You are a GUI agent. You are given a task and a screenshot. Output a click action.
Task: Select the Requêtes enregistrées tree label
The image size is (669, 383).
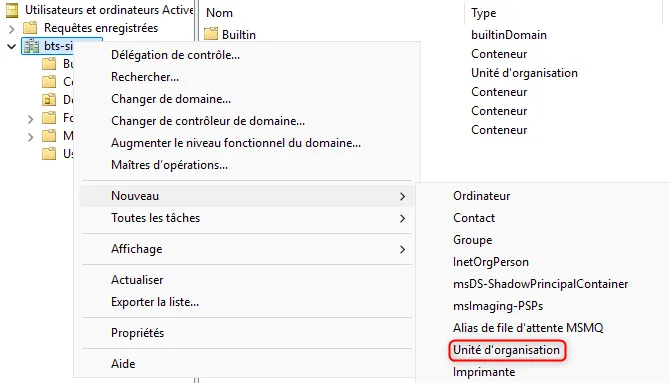101,28
